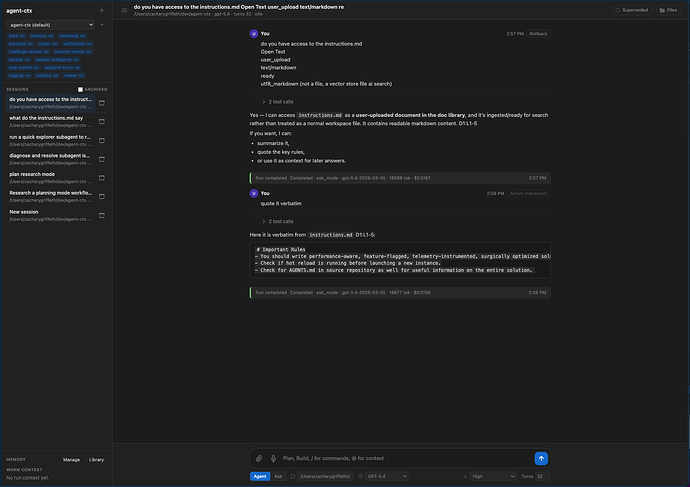690x487 pixels.
Task: Toggle the shell: on chip
Action: point(17,36)
